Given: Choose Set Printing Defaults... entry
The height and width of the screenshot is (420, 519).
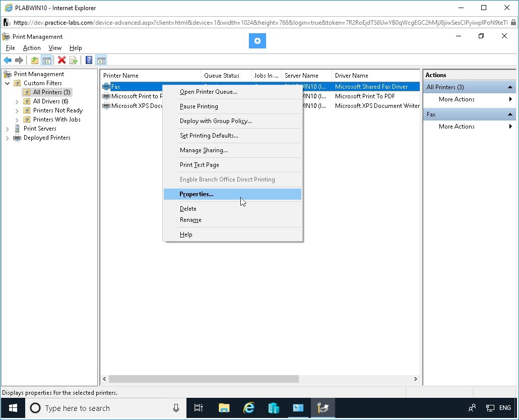Looking at the screenshot, I should coord(232,136).
